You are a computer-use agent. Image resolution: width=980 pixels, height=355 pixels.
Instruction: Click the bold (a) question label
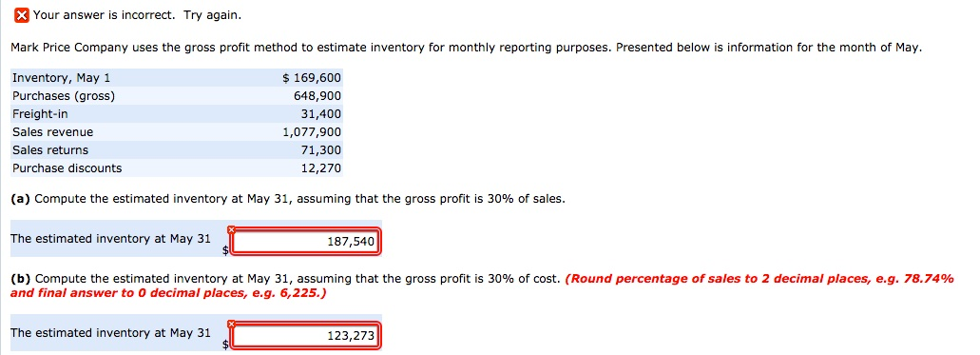(x=21, y=199)
